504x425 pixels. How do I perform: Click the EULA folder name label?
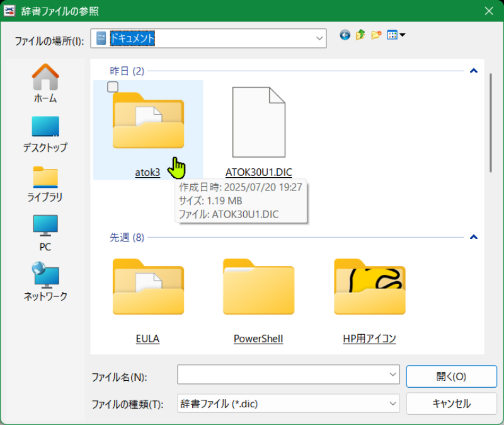tap(147, 339)
